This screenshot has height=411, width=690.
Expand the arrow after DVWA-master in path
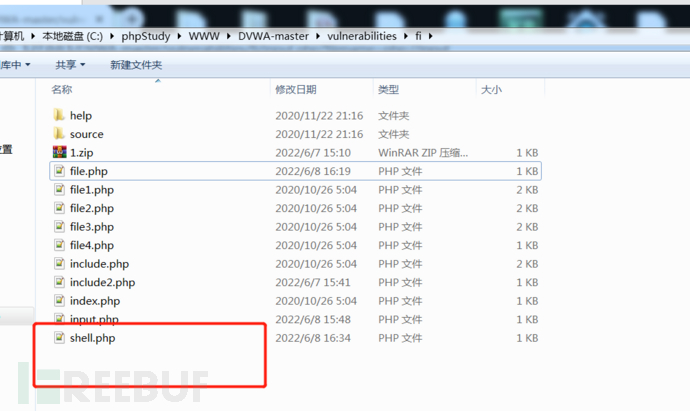click(318, 36)
